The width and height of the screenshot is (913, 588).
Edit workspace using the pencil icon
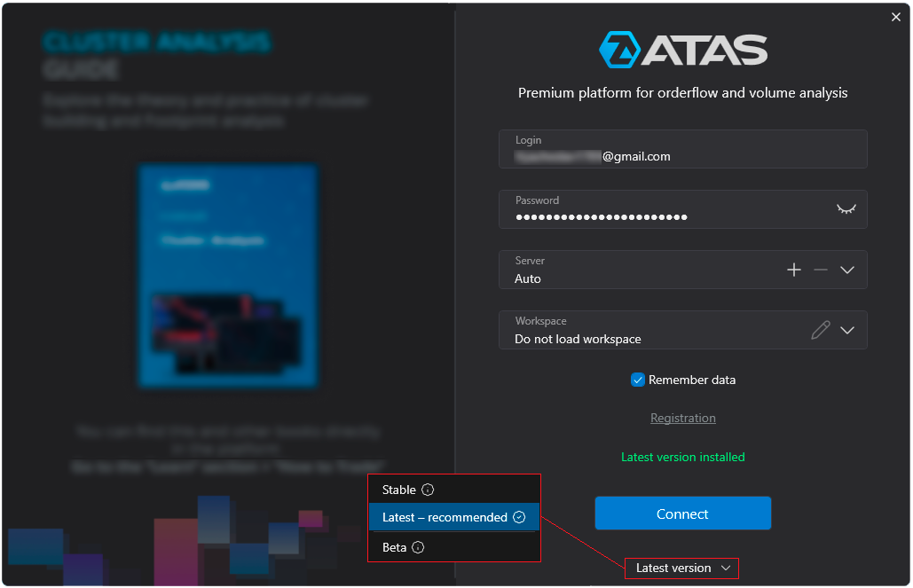pyautogui.click(x=821, y=330)
